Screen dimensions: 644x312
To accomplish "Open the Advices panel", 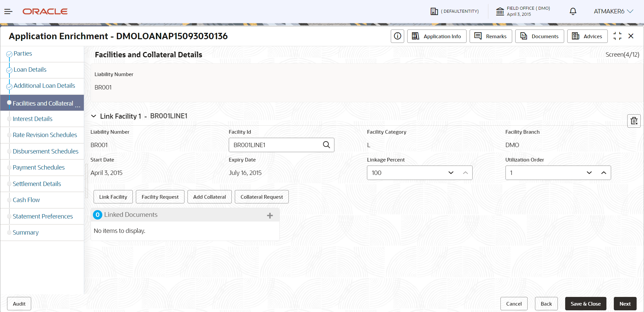I will pos(587,36).
